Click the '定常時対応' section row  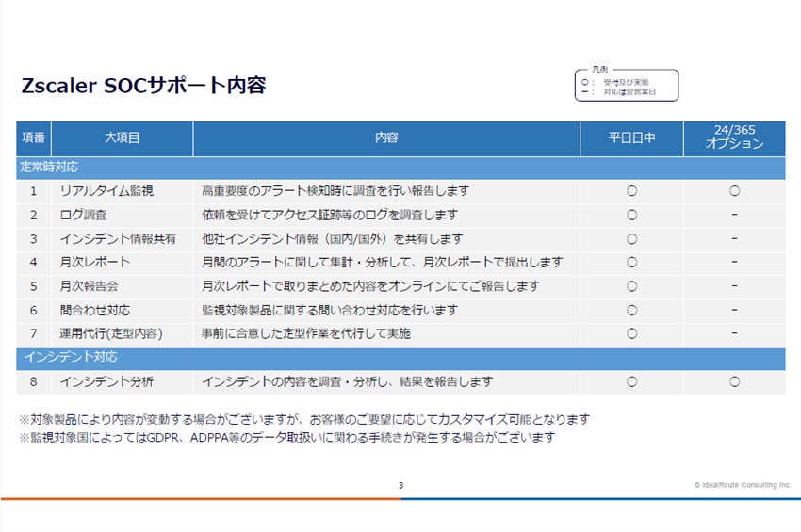[x=401, y=168]
